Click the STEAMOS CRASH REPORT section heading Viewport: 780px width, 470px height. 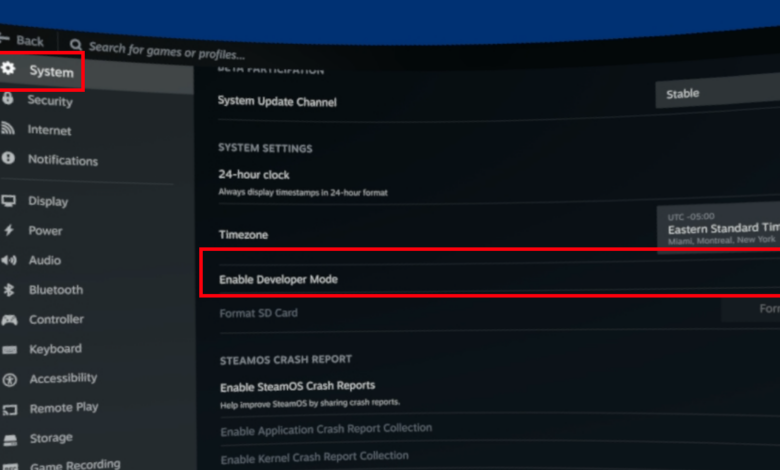click(286, 360)
